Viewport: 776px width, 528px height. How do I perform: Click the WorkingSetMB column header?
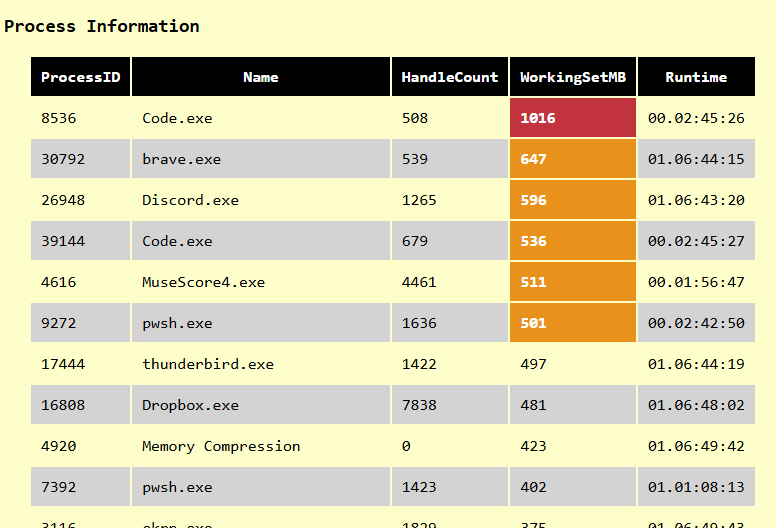(x=573, y=77)
